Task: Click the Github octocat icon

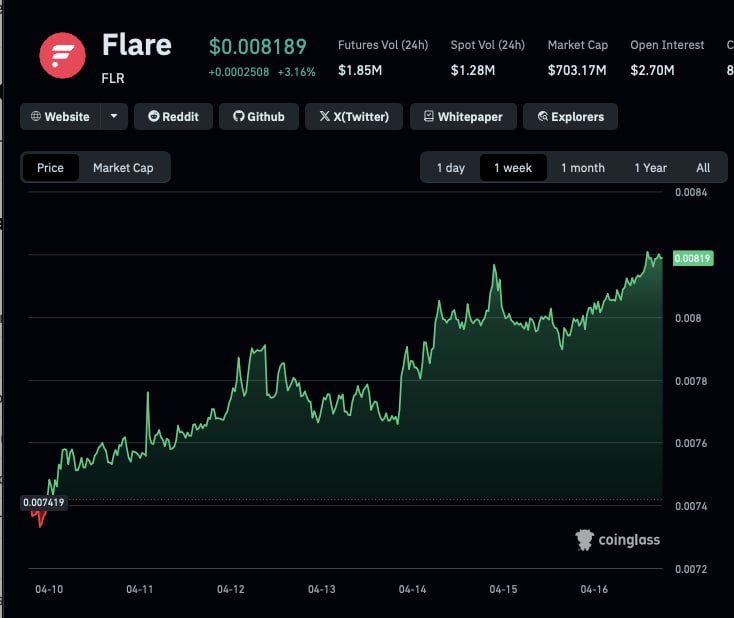Action: point(238,117)
